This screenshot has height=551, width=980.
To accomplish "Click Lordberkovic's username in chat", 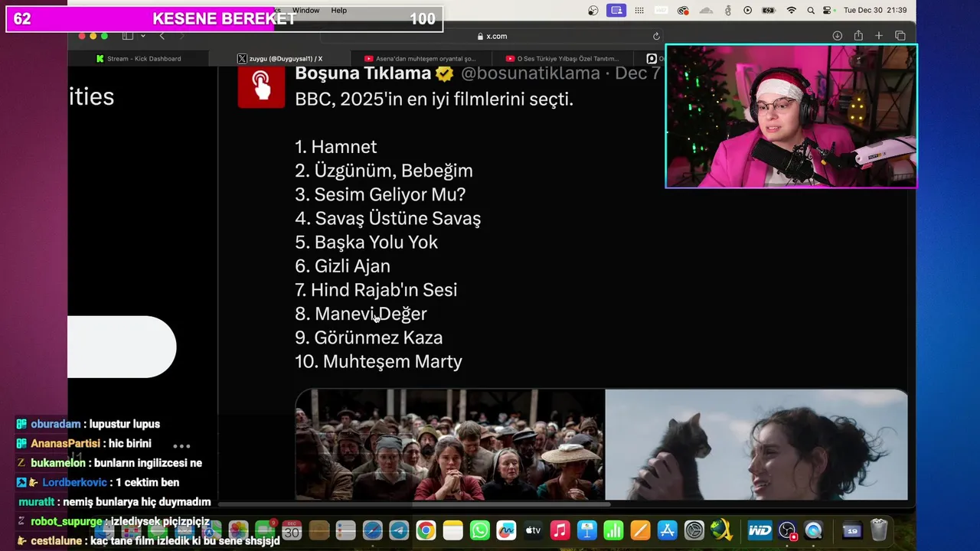I will (x=74, y=483).
